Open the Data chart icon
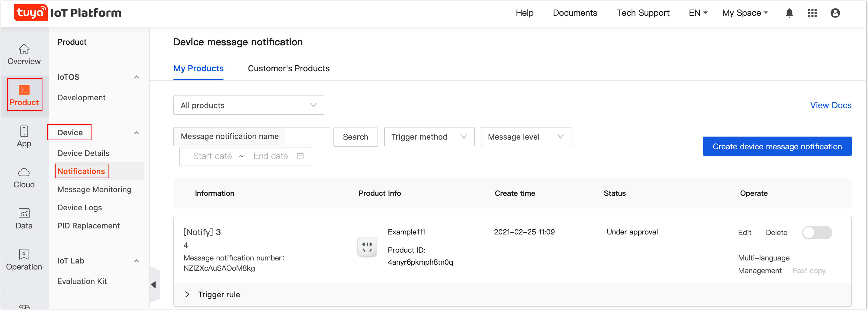868x310 pixels. (x=24, y=213)
